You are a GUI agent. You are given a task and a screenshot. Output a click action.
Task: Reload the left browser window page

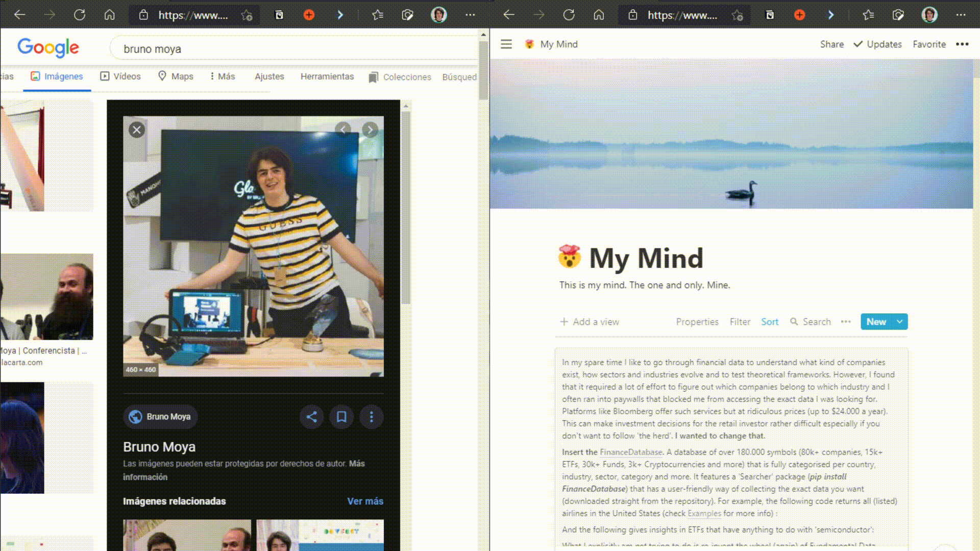[x=80, y=15]
